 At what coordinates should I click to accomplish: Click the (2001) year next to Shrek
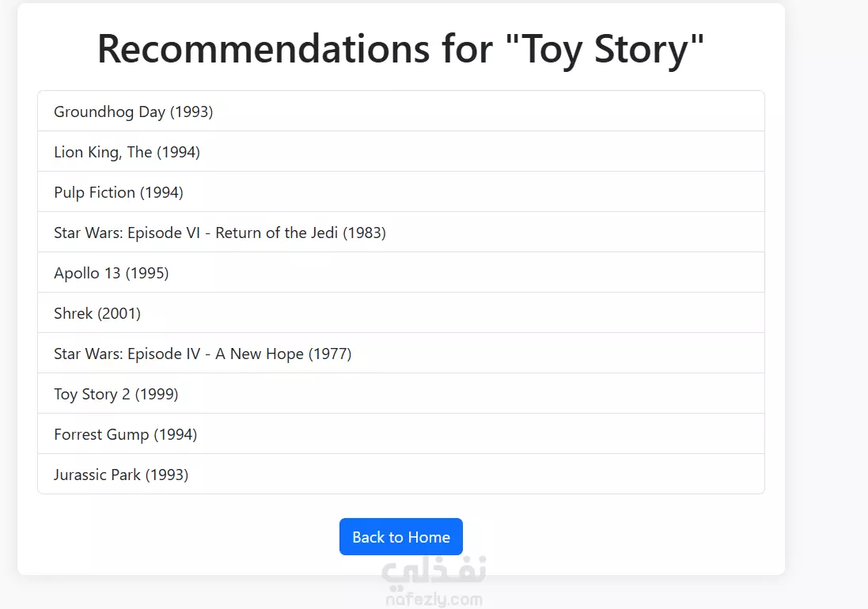tap(119, 313)
